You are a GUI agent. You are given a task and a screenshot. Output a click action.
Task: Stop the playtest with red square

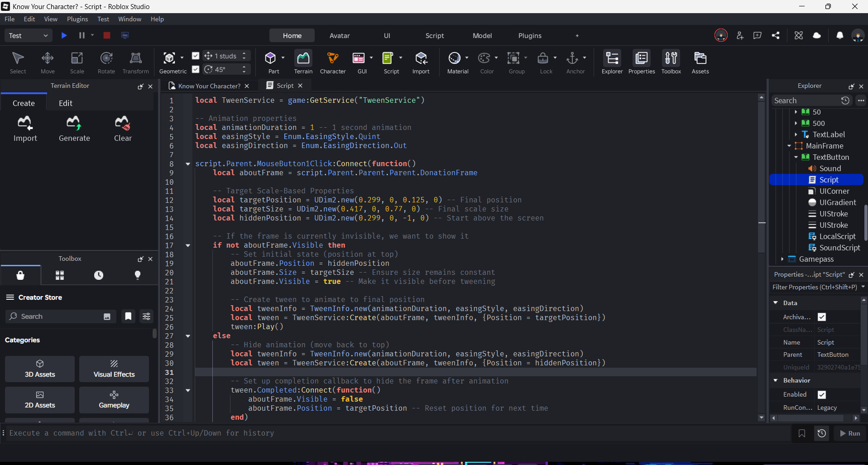pos(107,35)
